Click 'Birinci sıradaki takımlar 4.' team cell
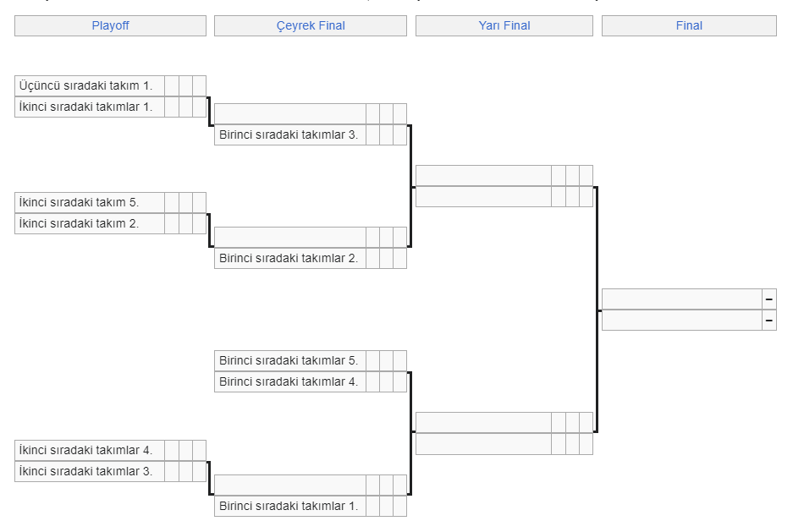804x532 pixels. (289, 381)
